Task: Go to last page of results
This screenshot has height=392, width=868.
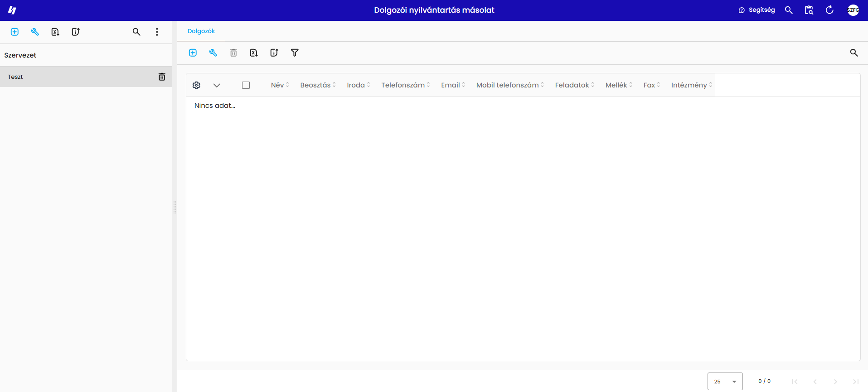Action: pyautogui.click(x=856, y=382)
